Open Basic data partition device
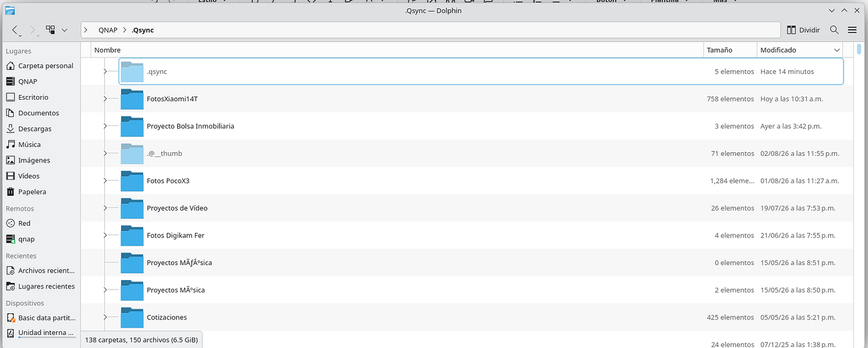Screen dimensions: 868x348 click(40, 318)
